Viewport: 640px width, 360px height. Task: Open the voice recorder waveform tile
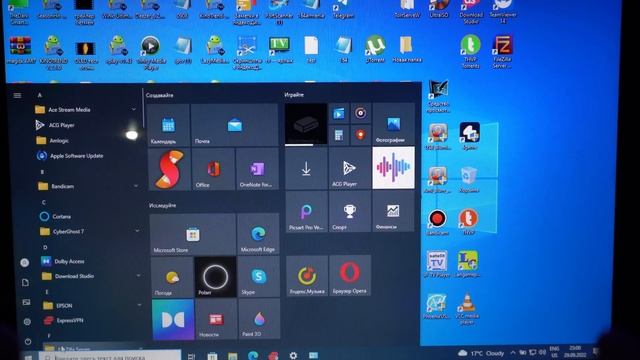tap(393, 168)
